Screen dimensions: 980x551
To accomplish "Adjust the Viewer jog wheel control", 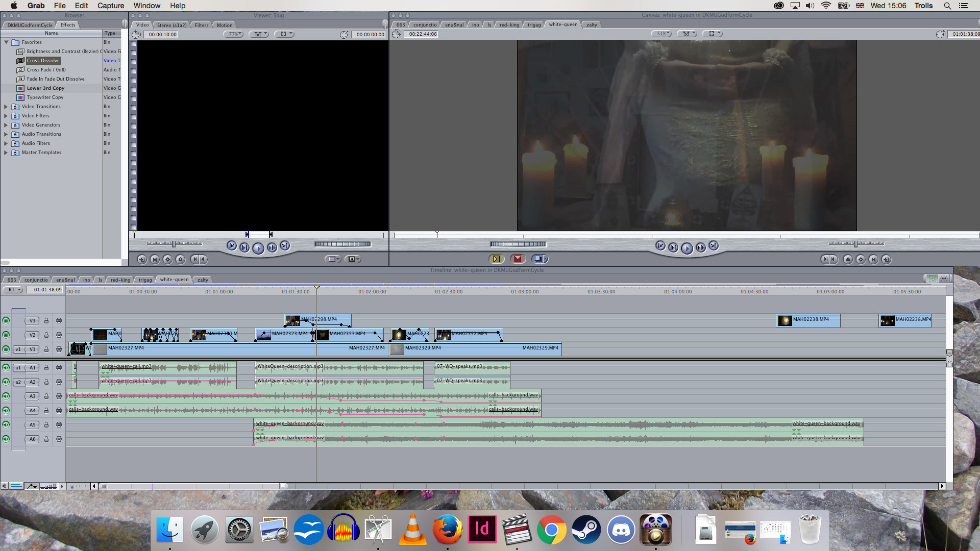I will coord(342,244).
